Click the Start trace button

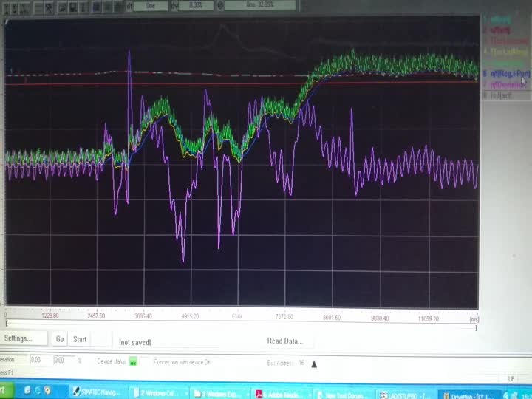pyautogui.click(x=80, y=339)
